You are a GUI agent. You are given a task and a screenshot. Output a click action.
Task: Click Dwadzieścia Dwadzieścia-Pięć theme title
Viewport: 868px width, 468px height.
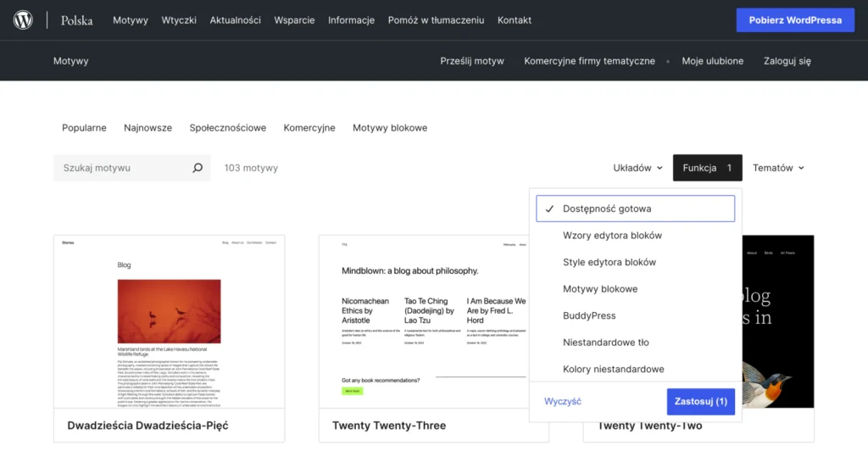[x=147, y=426]
